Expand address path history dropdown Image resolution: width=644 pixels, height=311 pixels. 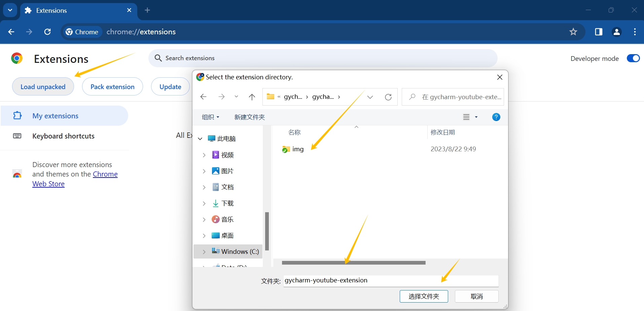click(370, 97)
